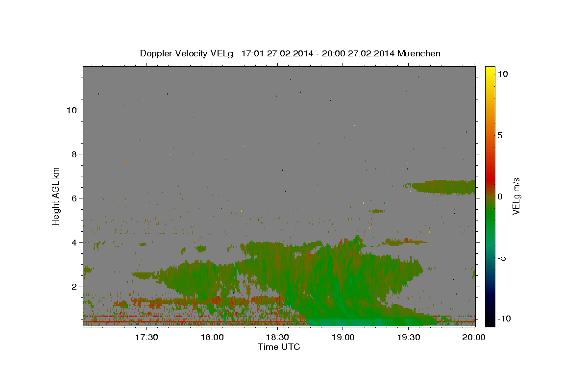This screenshot has width=588, height=392.
Task: Click the orange vertical streak near 19:00
Action: (x=353, y=189)
